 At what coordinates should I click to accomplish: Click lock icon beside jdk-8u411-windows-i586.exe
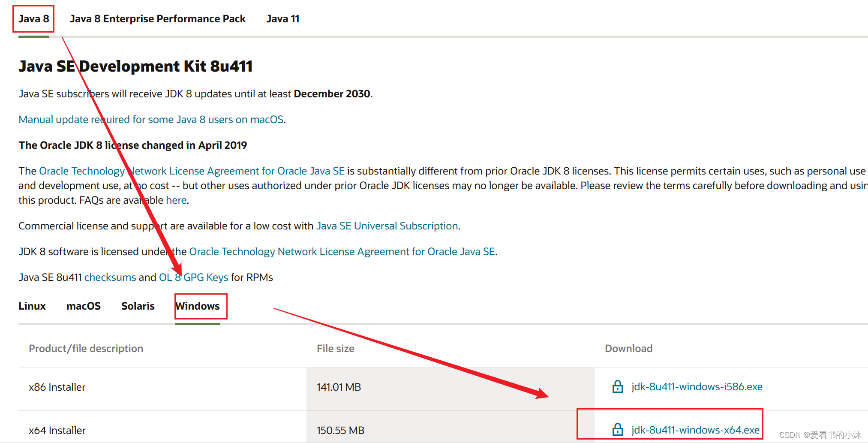coord(617,386)
